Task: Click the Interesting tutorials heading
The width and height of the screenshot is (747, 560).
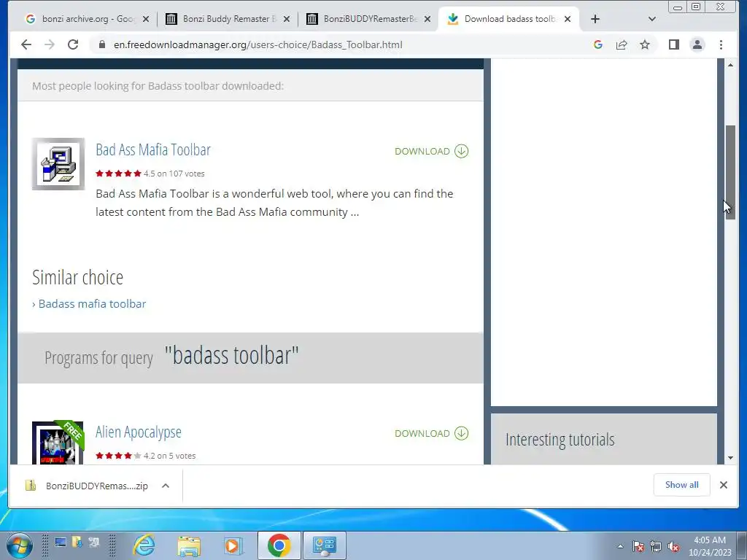Action: click(x=560, y=440)
